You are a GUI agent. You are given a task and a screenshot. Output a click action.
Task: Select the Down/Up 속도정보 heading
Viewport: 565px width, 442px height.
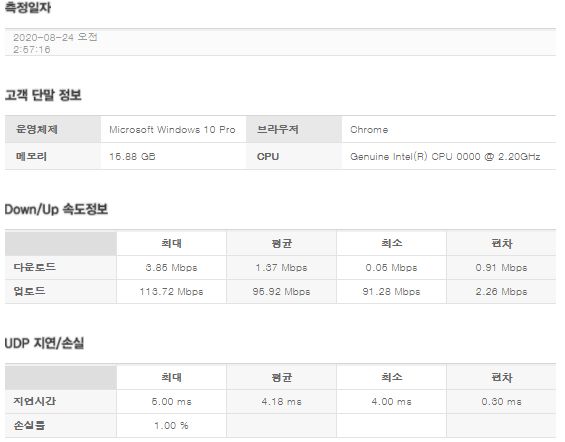coord(56,209)
